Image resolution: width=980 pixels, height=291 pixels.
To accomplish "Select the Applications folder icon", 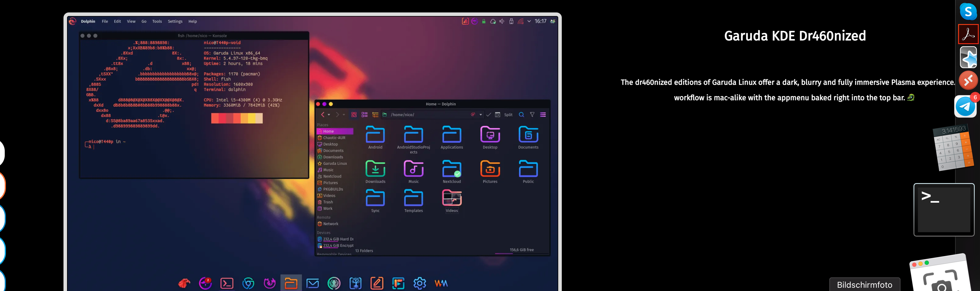I will pos(451,135).
